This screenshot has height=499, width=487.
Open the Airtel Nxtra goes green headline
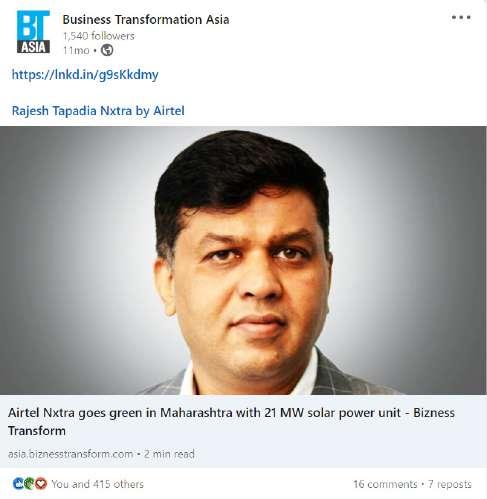coord(231,422)
